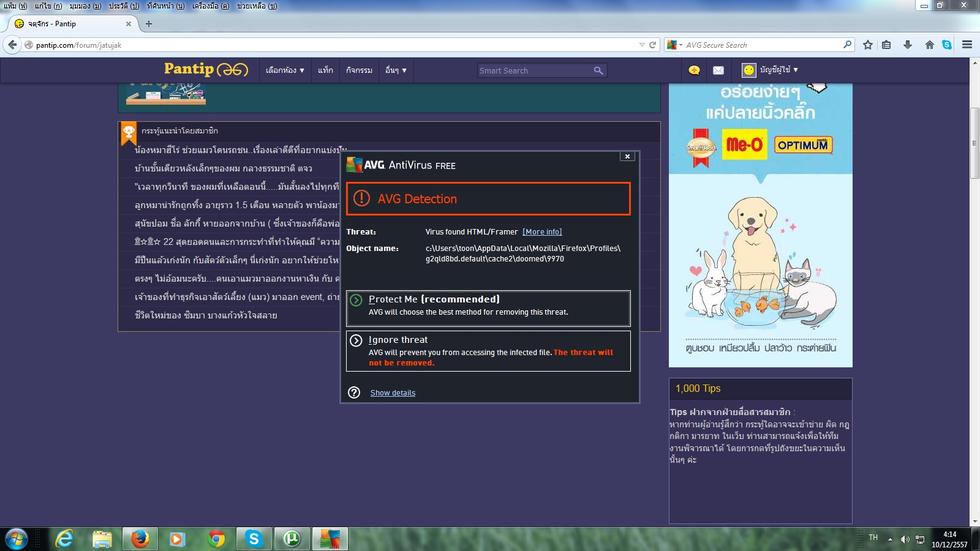Open the downloads arrow icon
This screenshot has height=551, width=980.
click(908, 45)
